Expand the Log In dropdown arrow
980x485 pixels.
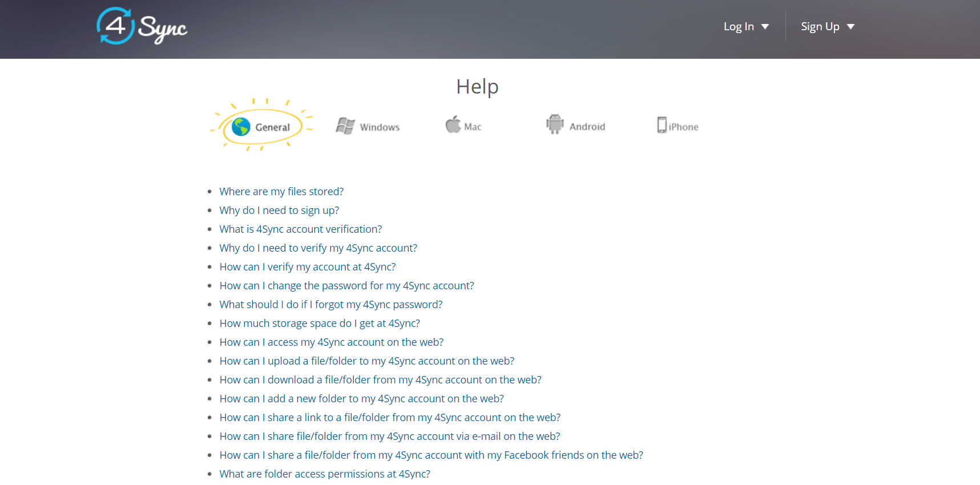point(765,27)
